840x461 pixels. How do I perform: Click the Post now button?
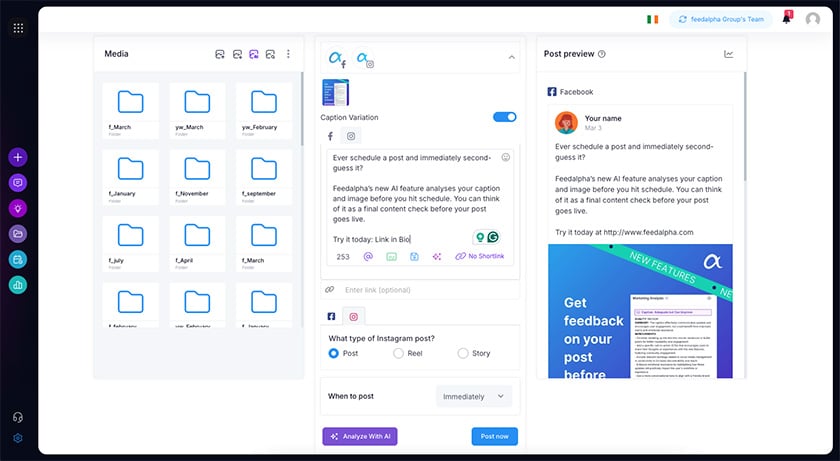494,436
